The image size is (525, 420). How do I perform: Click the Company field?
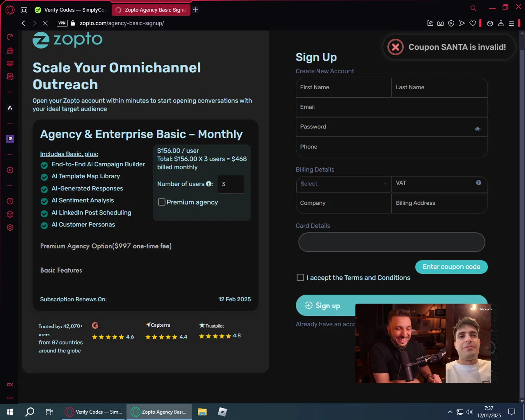[344, 203]
